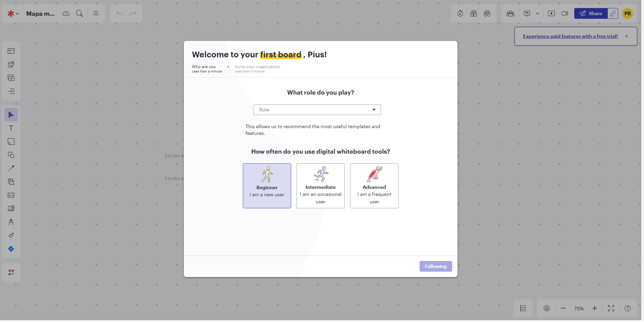
Task: Open the free trial paid features link
Action: 570,36
